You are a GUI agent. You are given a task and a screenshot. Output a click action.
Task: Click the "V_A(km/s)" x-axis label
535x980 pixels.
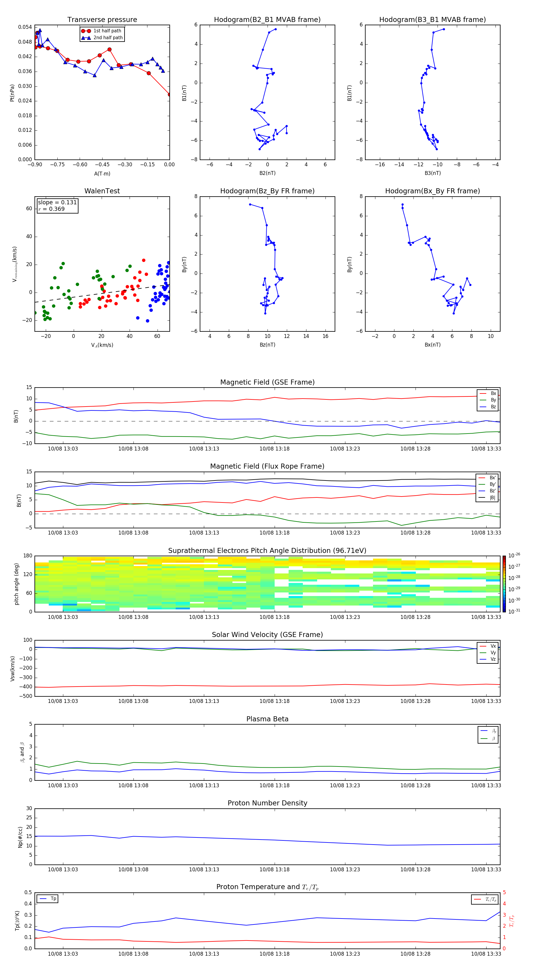(x=102, y=345)
